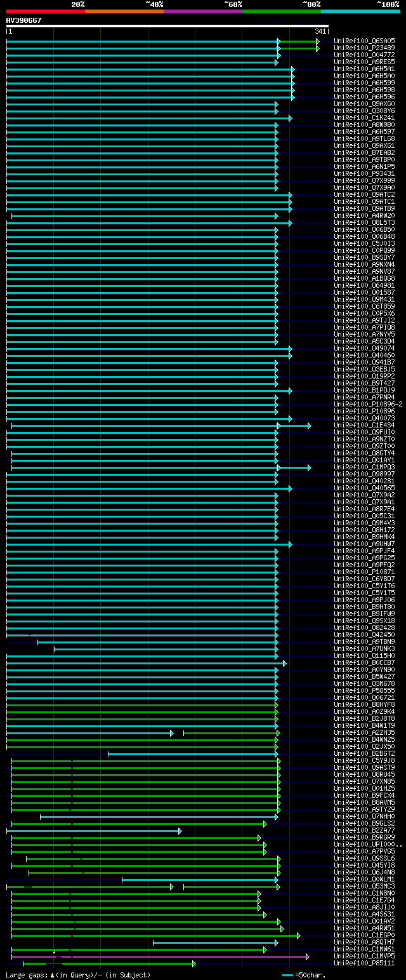Select the UniRef100_A4S631 label
Viewport: 406px width, 980px height.
point(364,914)
